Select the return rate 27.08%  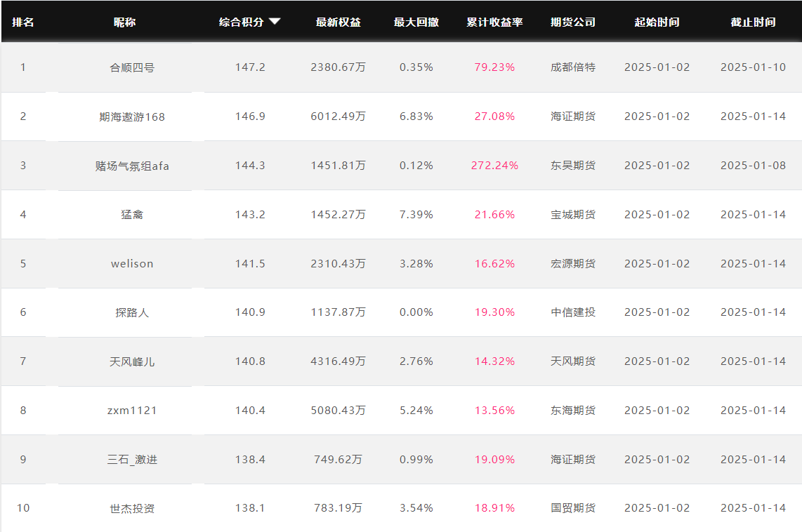click(x=494, y=117)
